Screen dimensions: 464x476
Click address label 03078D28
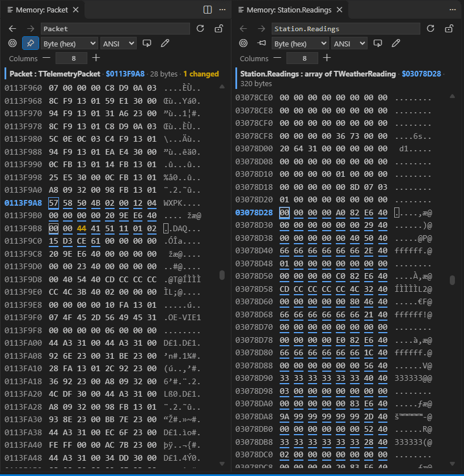(x=254, y=213)
